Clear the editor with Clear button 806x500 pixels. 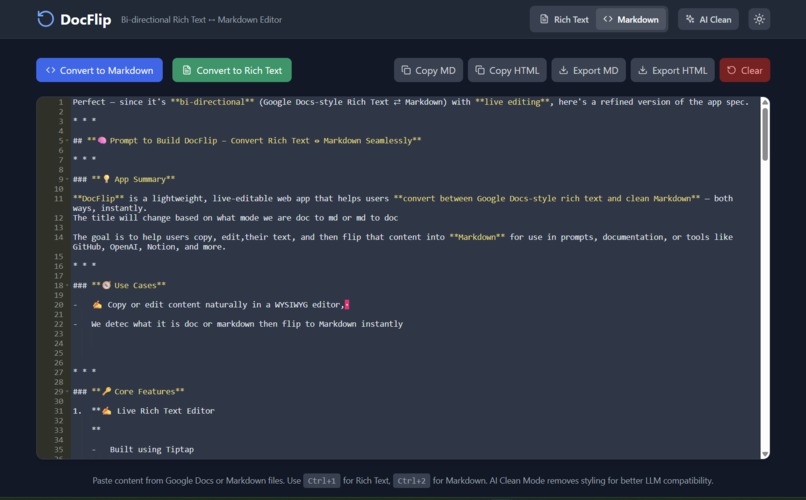pyautogui.click(x=744, y=70)
